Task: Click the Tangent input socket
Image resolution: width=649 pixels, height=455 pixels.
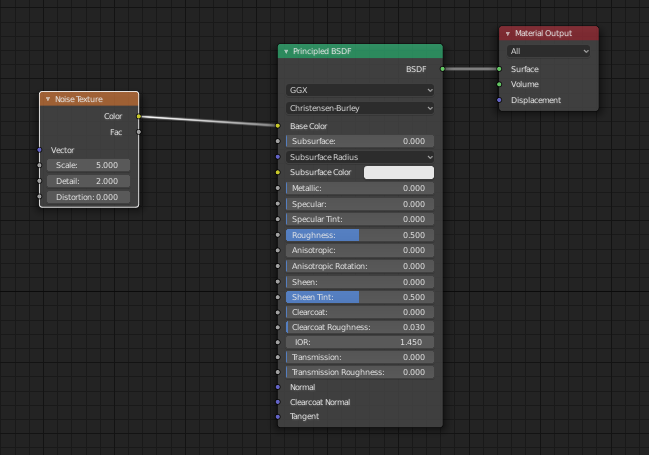Action: coord(278,416)
